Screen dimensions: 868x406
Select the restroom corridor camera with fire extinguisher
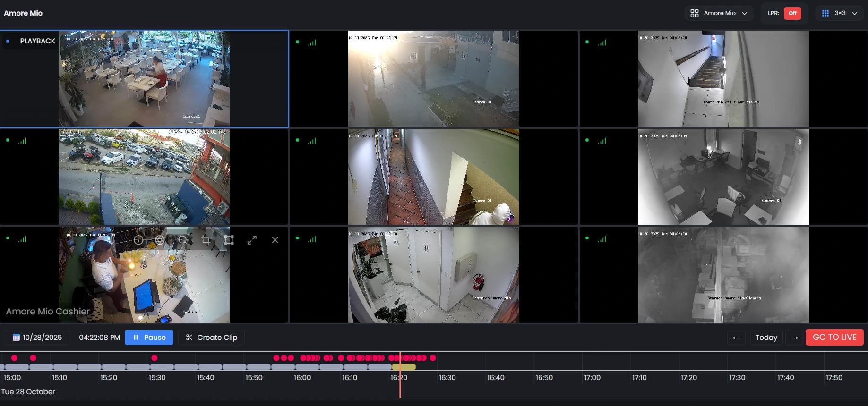point(433,275)
